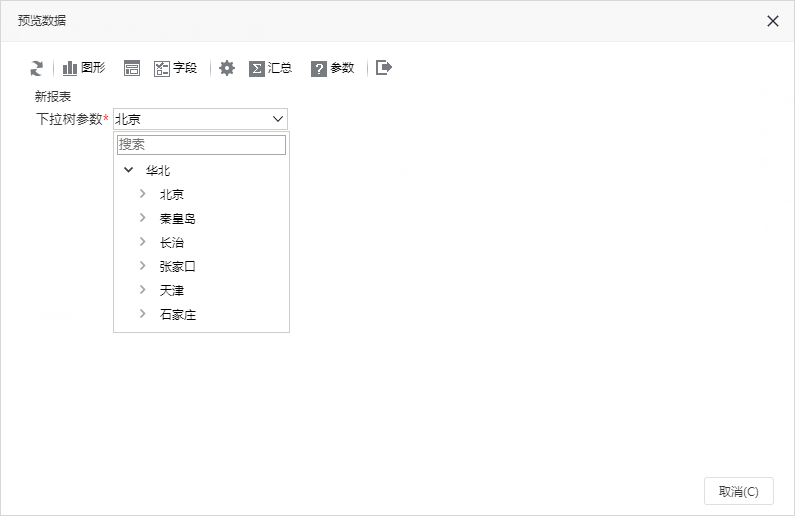The width and height of the screenshot is (795, 516).
Task: Open the 图形 chart view
Action: tap(84, 68)
